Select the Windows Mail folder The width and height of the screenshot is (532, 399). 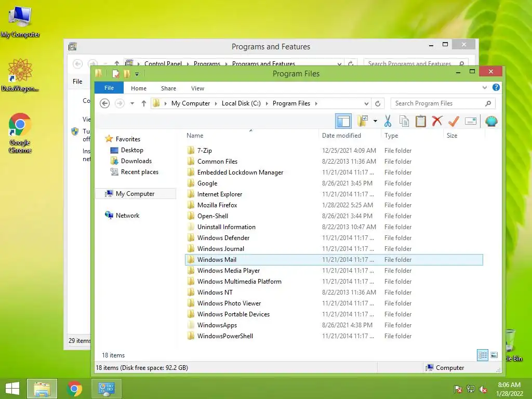334,260
